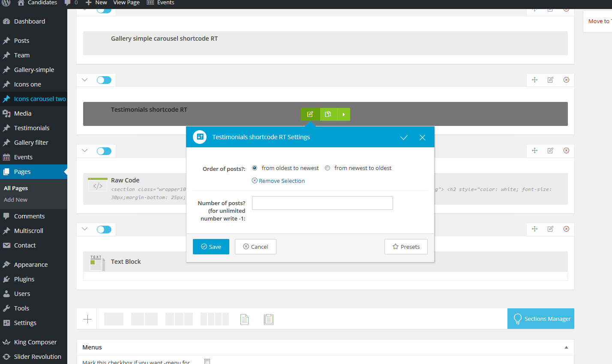Save the Testimonials shortcode settings
Image resolution: width=612 pixels, height=364 pixels.
(211, 247)
